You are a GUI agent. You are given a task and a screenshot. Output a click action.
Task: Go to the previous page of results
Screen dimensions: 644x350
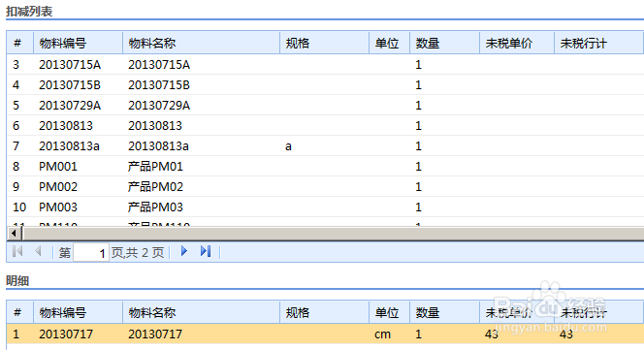pyautogui.click(x=38, y=251)
